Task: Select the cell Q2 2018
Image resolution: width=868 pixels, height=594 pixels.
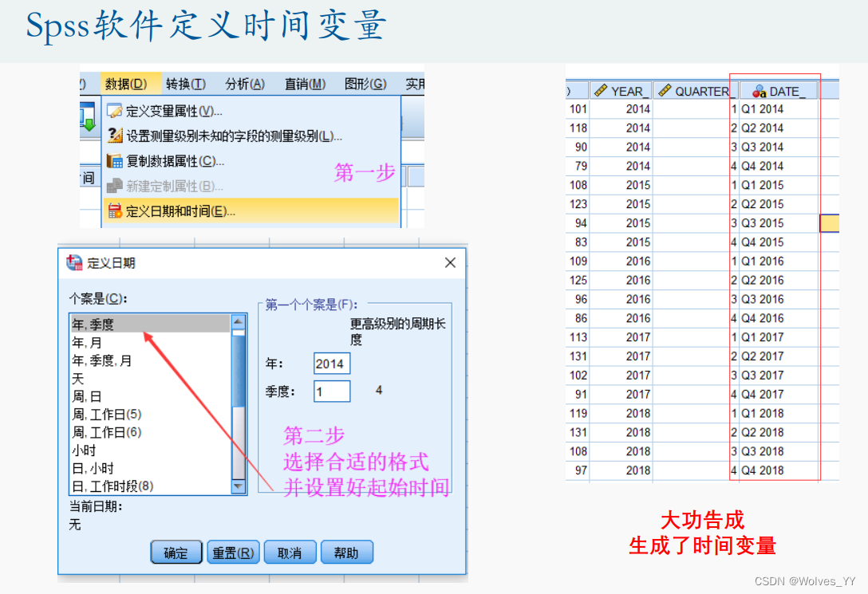Action: pos(779,432)
